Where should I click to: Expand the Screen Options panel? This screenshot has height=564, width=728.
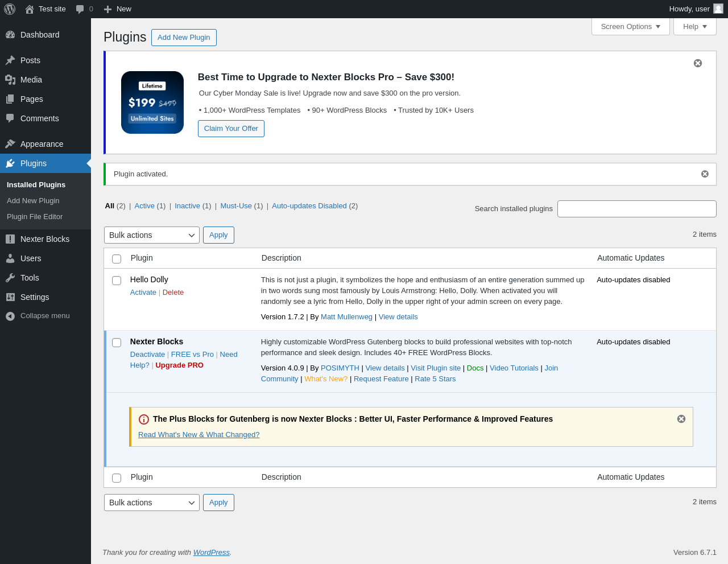pyautogui.click(x=631, y=27)
